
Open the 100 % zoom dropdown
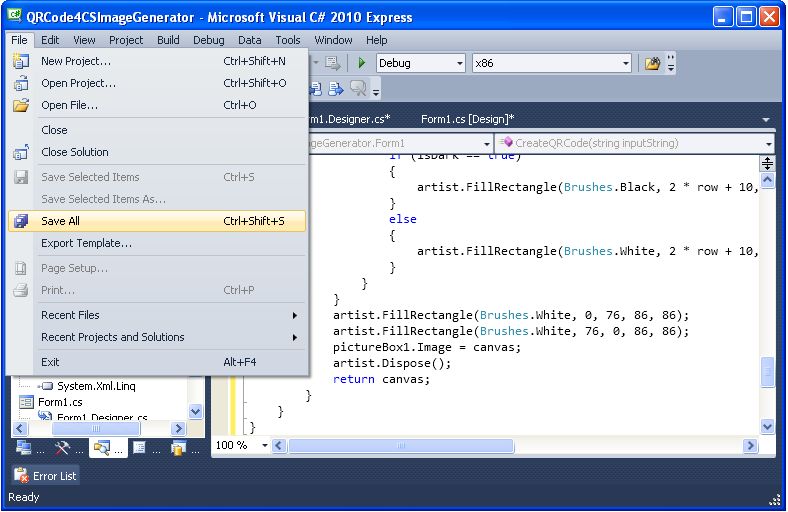click(x=264, y=445)
